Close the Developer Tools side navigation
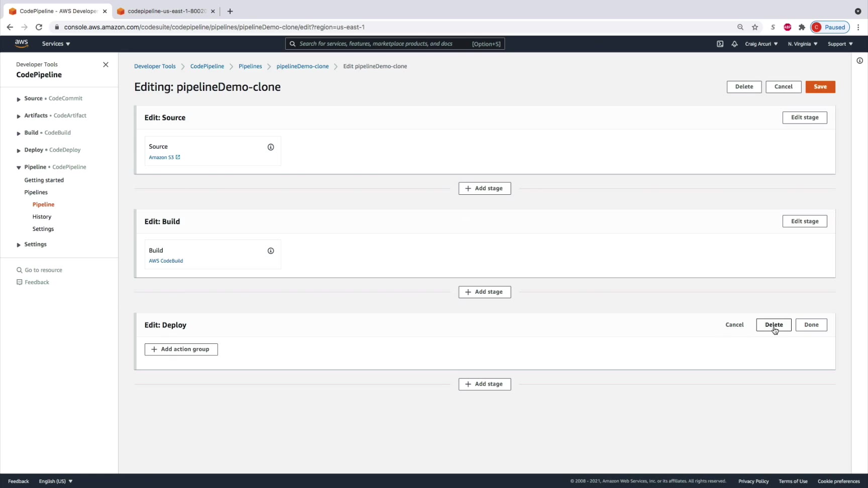This screenshot has width=868, height=488. [x=105, y=65]
